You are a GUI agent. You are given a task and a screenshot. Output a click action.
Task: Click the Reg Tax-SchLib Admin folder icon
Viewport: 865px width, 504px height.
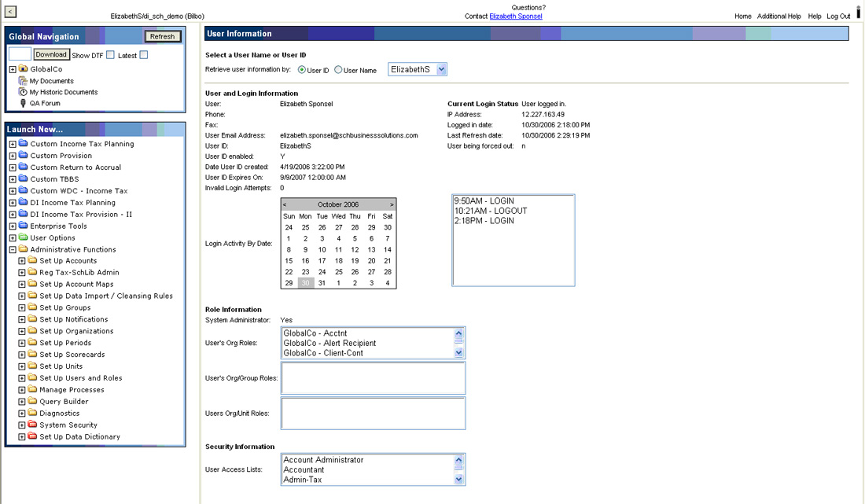click(x=32, y=272)
